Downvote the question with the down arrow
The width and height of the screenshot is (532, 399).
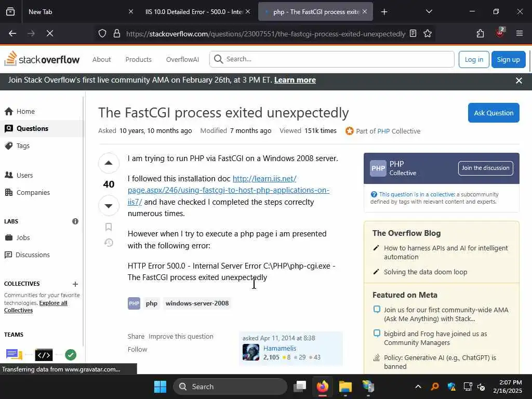coord(109,206)
